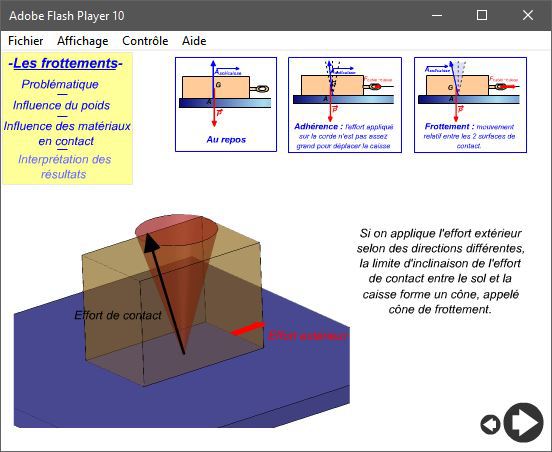Maximize the Flash Player window
Screen dimensions: 552x452
click(482, 15)
